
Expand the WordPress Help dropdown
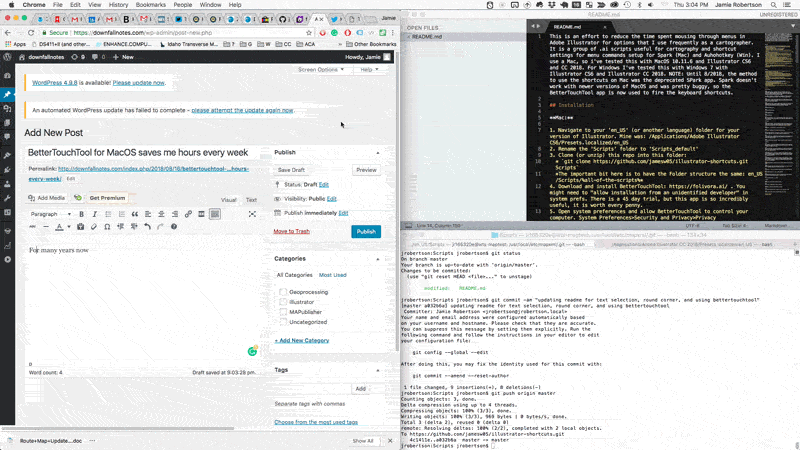[x=369, y=69]
